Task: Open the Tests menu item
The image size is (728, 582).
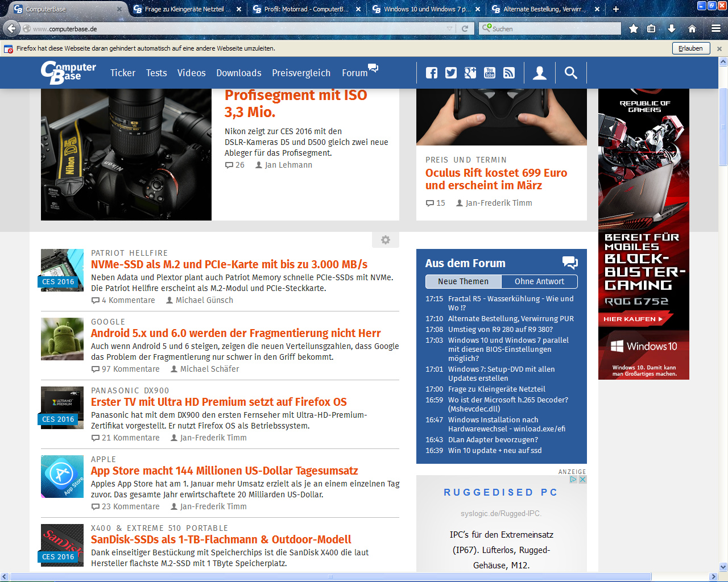Action: pyautogui.click(x=156, y=73)
